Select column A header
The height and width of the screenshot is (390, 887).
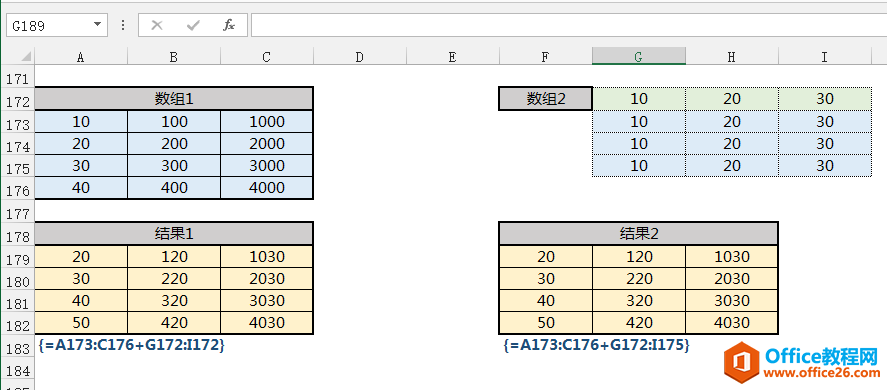click(81, 57)
